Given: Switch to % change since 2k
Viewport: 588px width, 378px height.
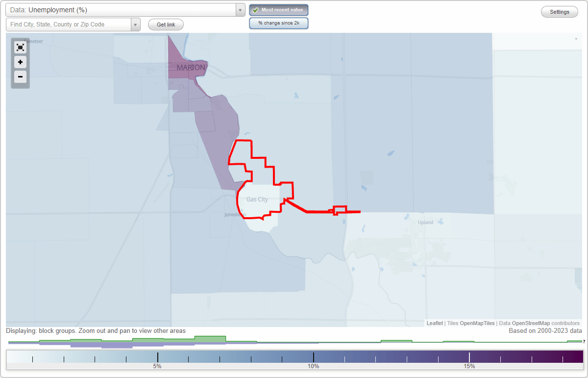Looking at the screenshot, I should [279, 23].
